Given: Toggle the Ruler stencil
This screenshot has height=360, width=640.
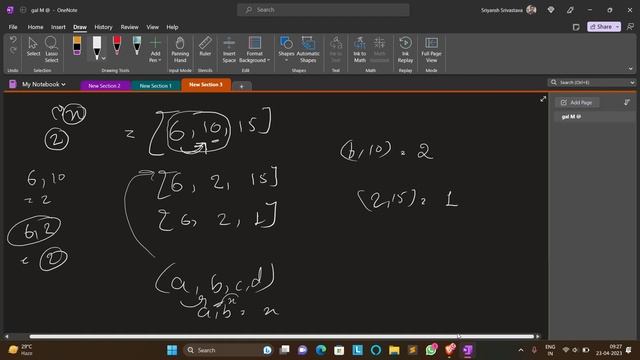Looking at the screenshot, I should point(205,46).
